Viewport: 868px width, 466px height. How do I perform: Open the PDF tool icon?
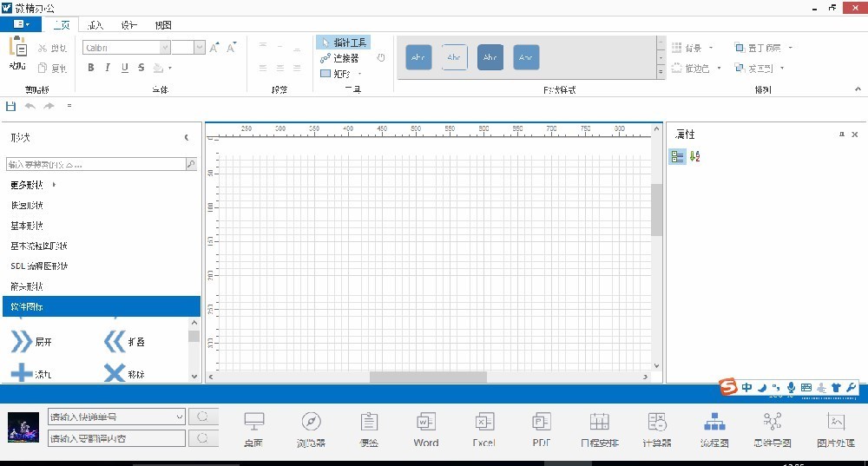tap(542, 430)
